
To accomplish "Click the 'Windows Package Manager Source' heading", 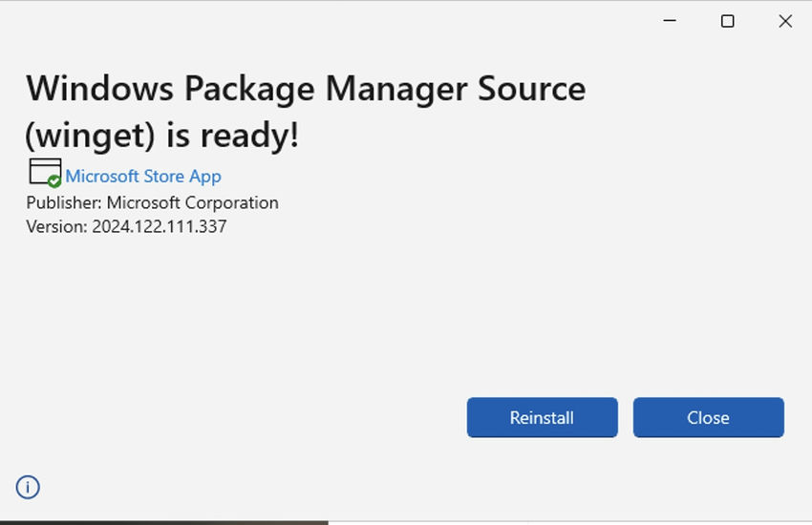I will tap(306, 89).
